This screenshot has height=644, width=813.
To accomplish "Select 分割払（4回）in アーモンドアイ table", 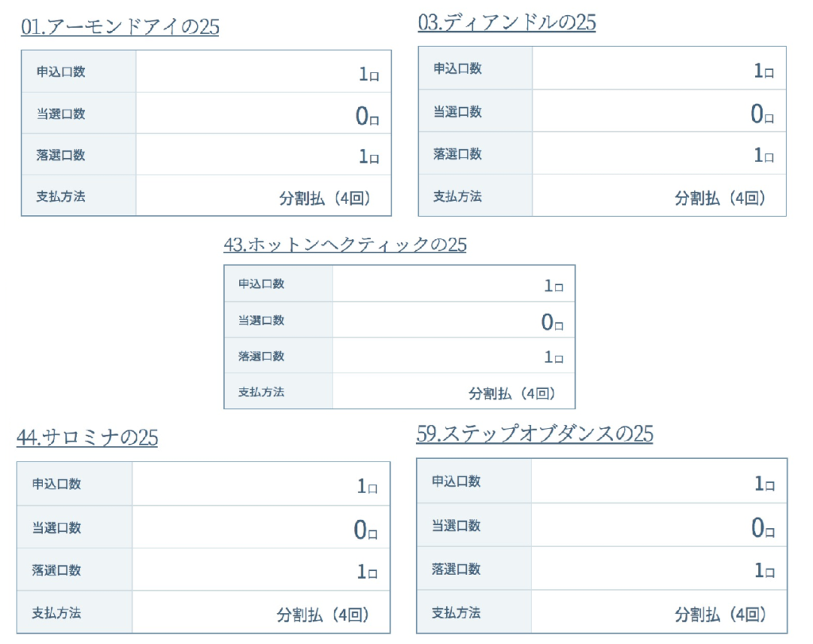I will point(325,198).
